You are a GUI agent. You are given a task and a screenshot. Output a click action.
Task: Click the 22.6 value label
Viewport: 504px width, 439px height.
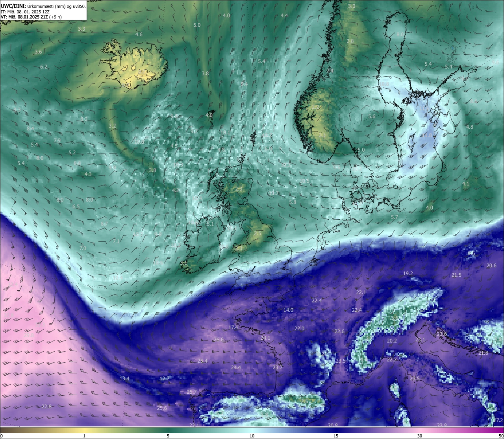(x=339, y=331)
